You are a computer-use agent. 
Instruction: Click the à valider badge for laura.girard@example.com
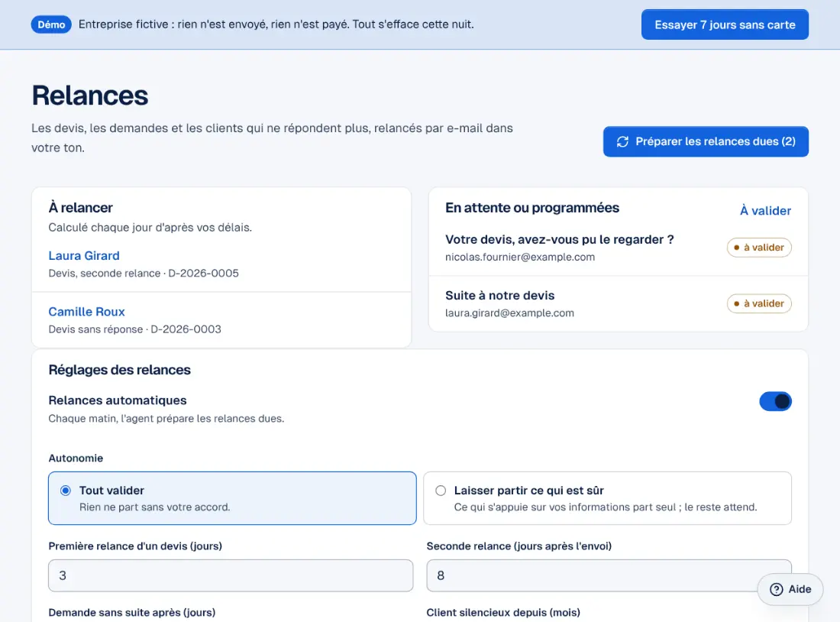tap(759, 303)
